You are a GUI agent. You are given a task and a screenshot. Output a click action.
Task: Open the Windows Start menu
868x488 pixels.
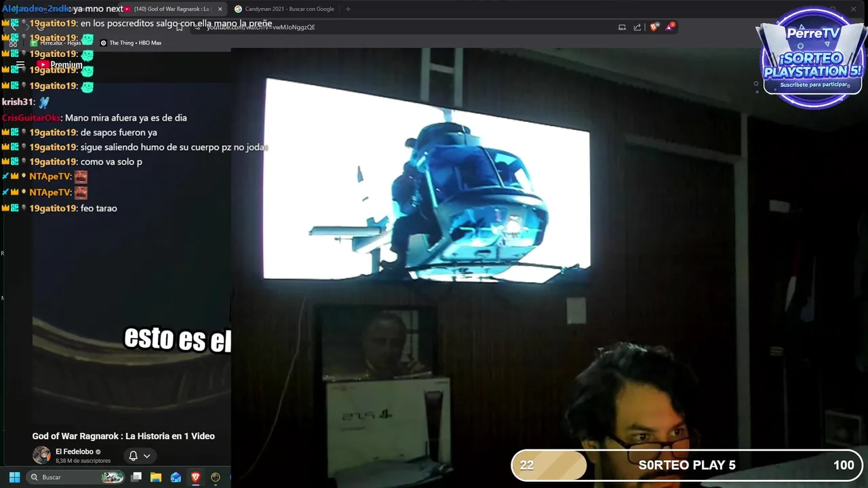pos(14,477)
